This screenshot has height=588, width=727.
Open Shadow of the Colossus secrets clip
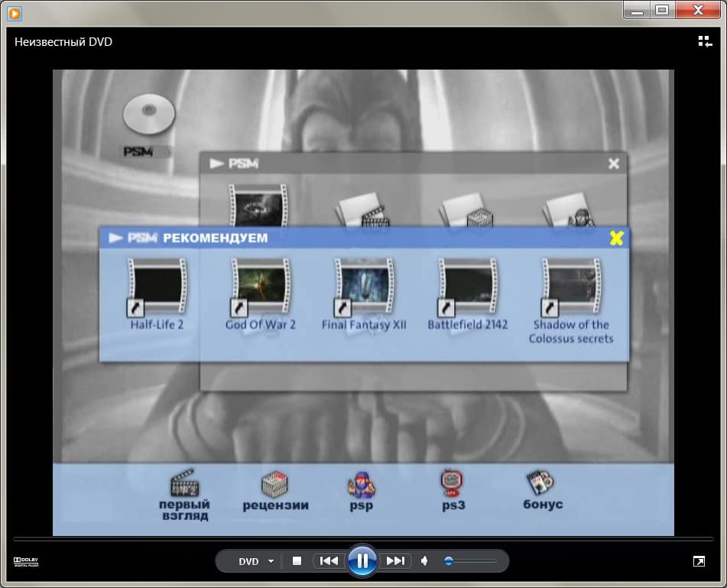coord(571,301)
